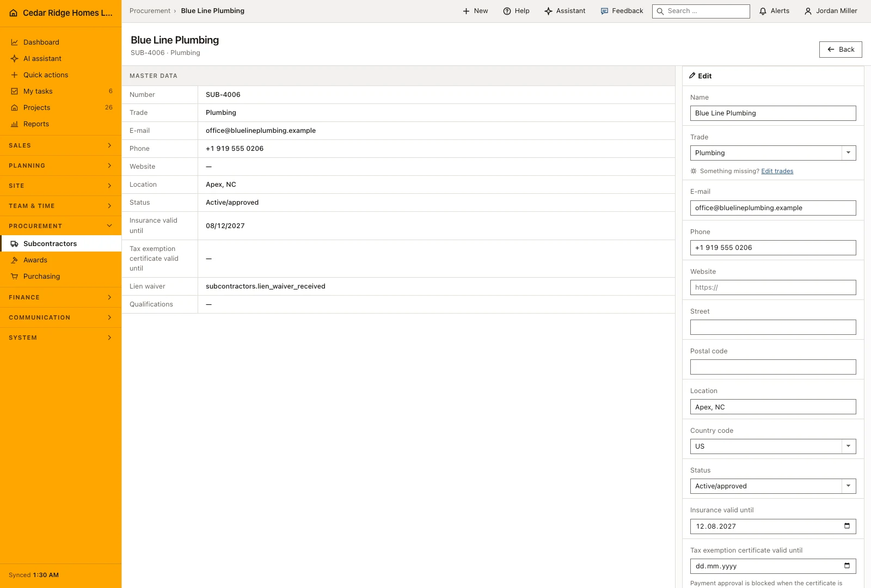The width and height of the screenshot is (871, 588).
Task: Open My tasks checklist icon
Action: pos(15,91)
